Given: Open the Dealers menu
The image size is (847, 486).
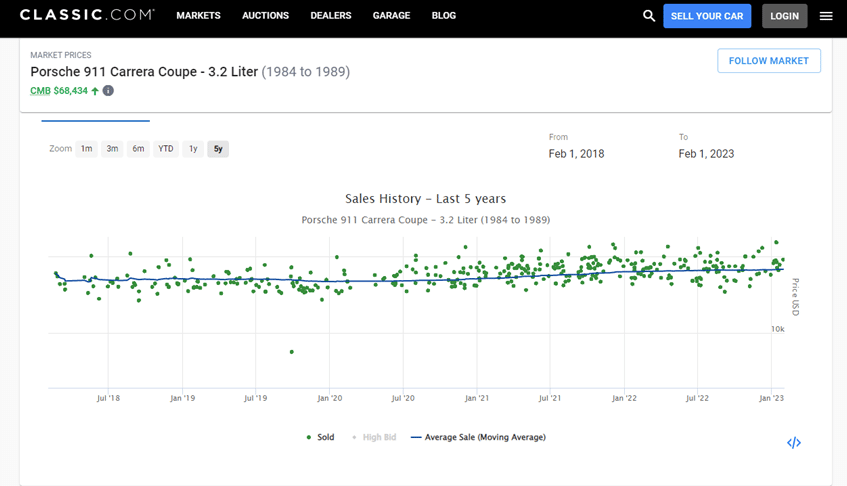Looking at the screenshot, I should [331, 16].
